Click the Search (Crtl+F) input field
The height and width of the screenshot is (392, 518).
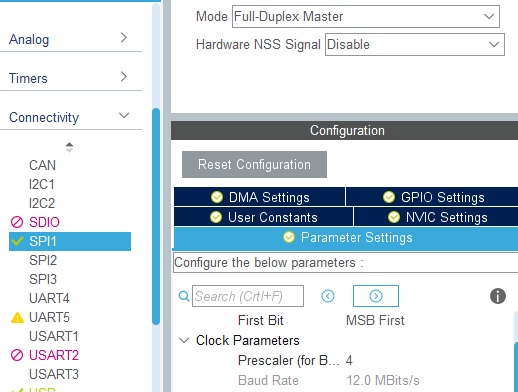tap(248, 296)
